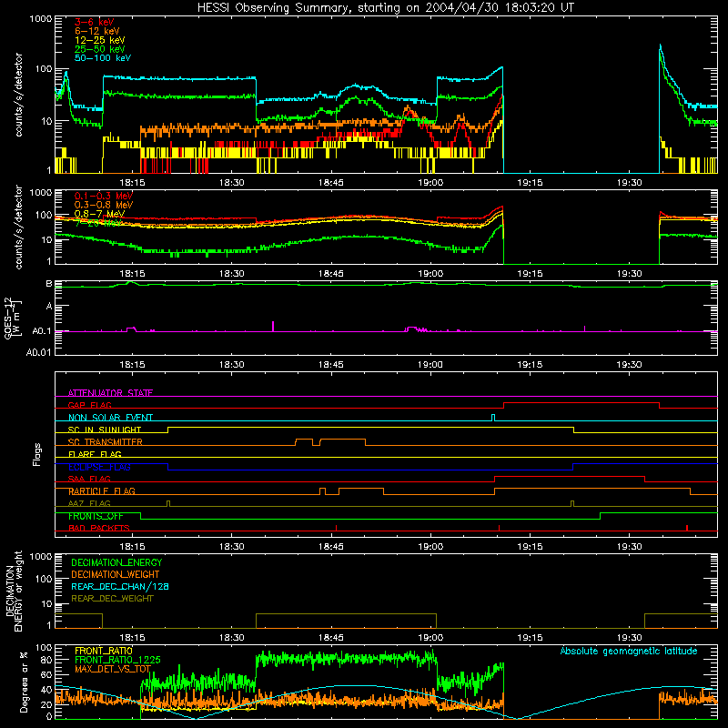Screen dimensions: 728x728
Task: Click the yellow 0.8-7 MeV legend label
Action: point(99,214)
